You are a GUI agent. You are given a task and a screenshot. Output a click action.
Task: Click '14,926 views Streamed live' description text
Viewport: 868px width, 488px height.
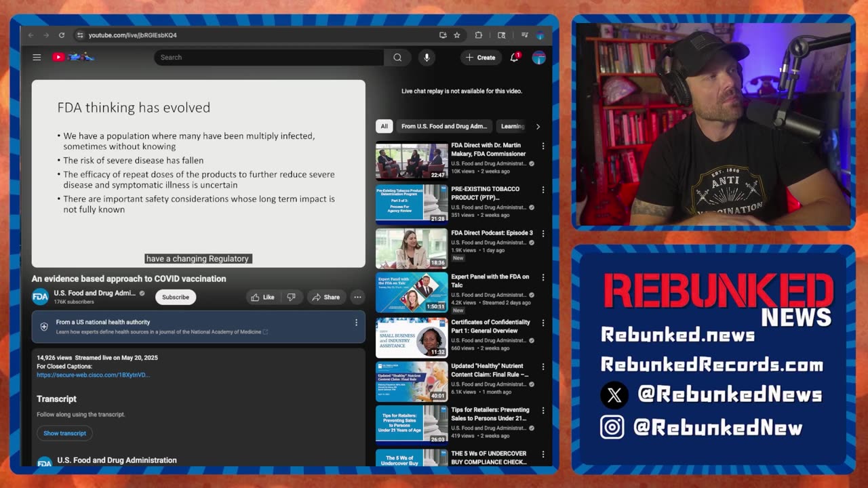coord(97,357)
